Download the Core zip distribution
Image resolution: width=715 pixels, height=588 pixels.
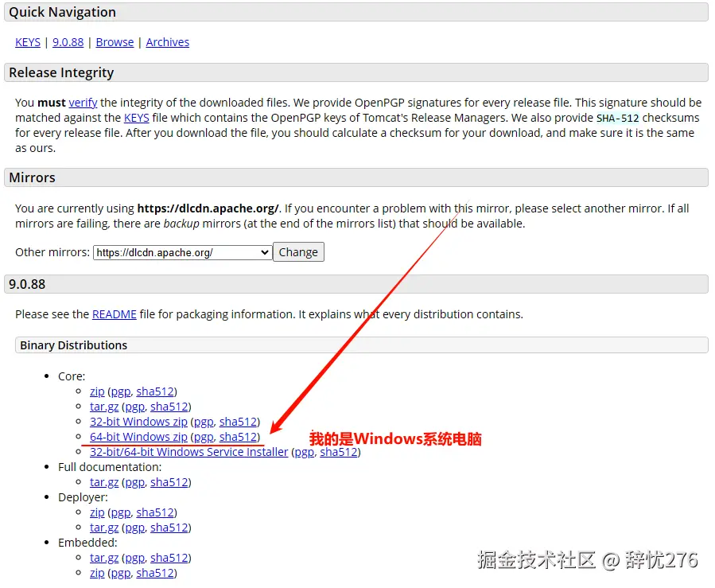coord(97,391)
